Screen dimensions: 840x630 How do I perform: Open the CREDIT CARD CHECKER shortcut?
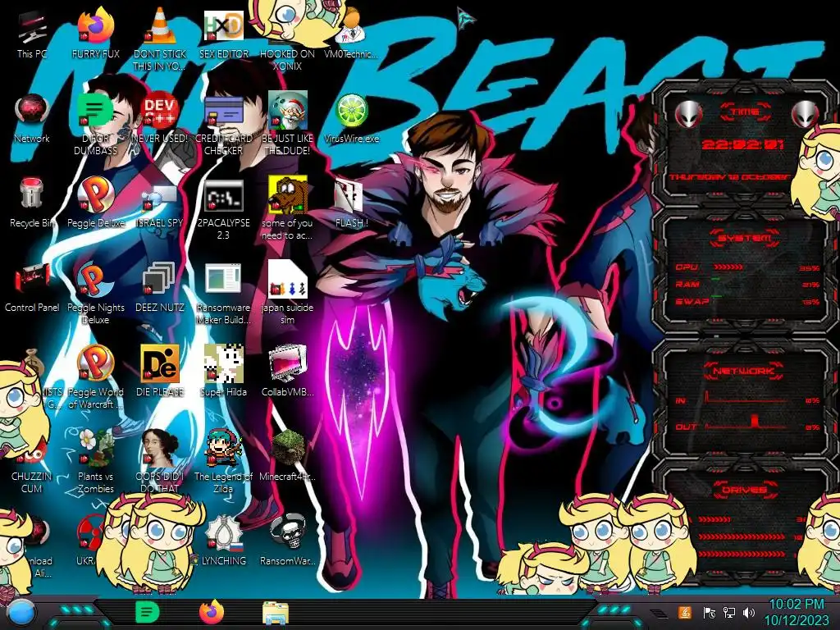click(x=223, y=125)
